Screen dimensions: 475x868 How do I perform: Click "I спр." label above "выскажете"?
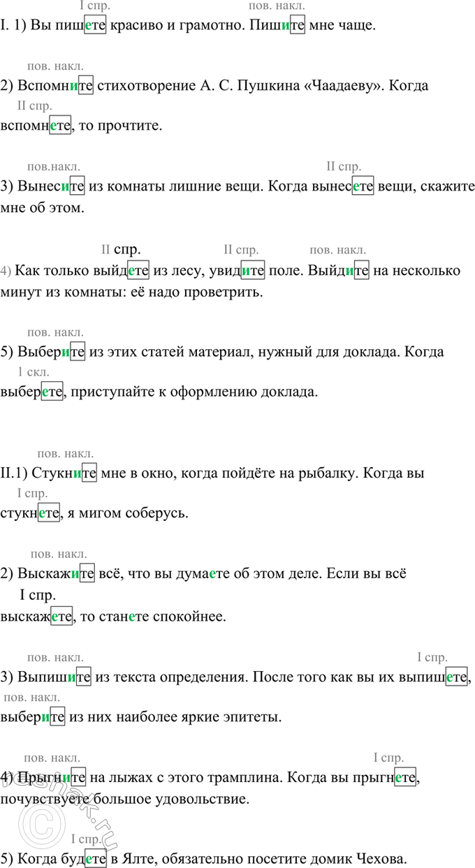coord(39,595)
